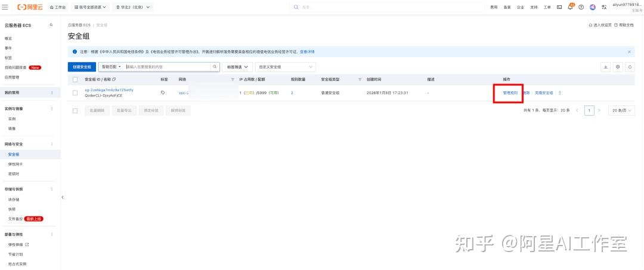This screenshot has height=270, width=644.
Task: Open the 部署与弹性 more-options dots
Action: point(52,234)
